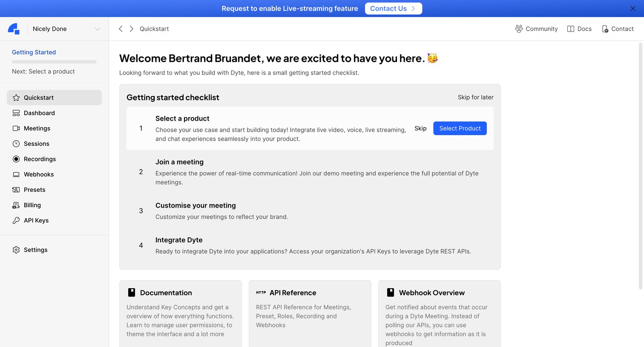Click the Community people icon

pos(519,29)
